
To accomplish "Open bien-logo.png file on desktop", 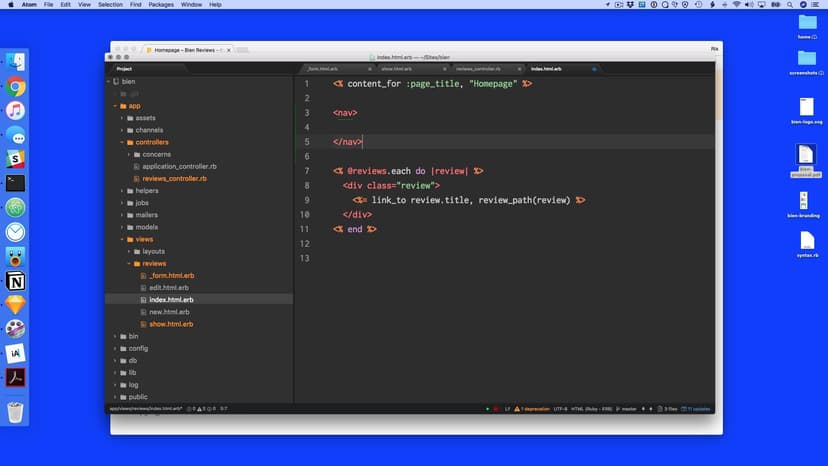I will click(x=806, y=107).
